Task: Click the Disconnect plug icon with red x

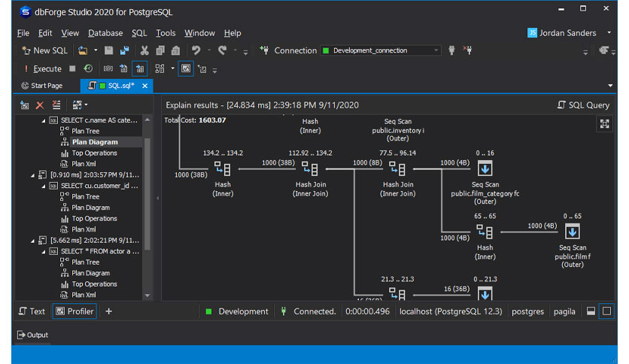Action: [x=468, y=50]
